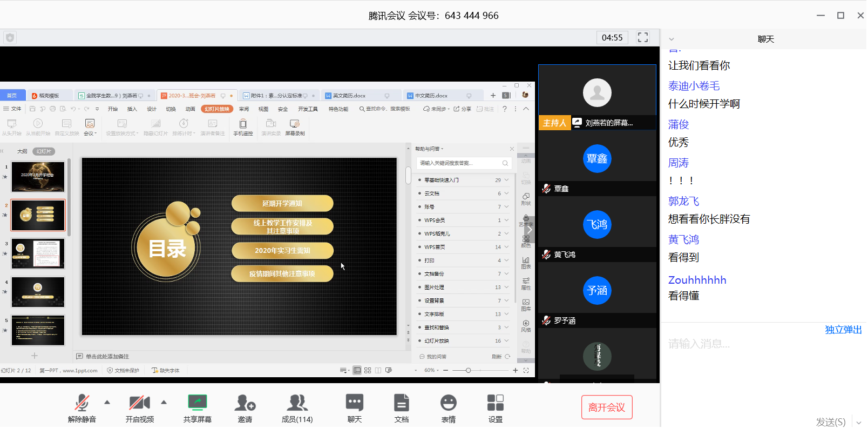Click the 分享 share icon in WPS
The image size is (868, 428).
point(462,109)
